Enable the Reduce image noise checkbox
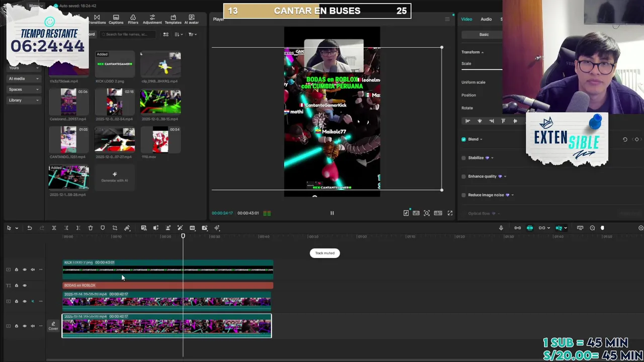Screen dimensions: 644x362 pyautogui.click(x=464, y=195)
